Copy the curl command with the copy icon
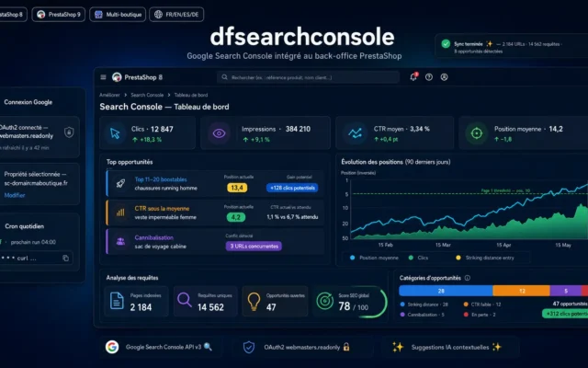The width and height of the screenshot is (588, 368). (x=65, y=258)
